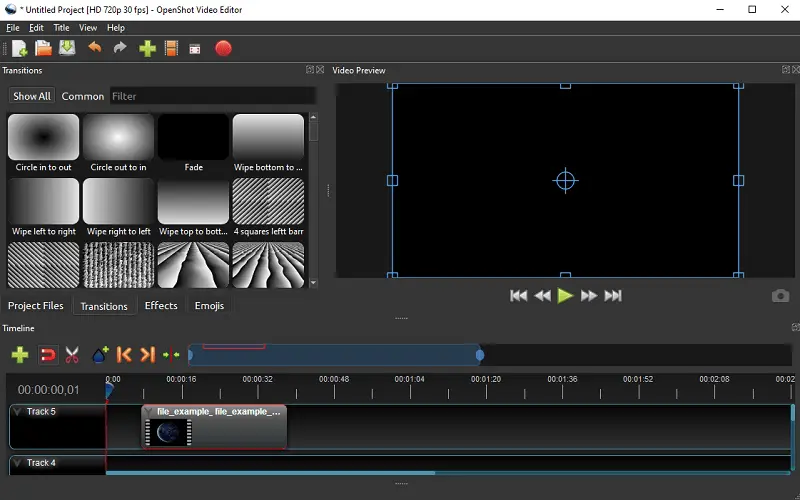This screenshot has width=800, height=500.
Task: Undock the Transitions panel
Action: [x=310, y=69]
